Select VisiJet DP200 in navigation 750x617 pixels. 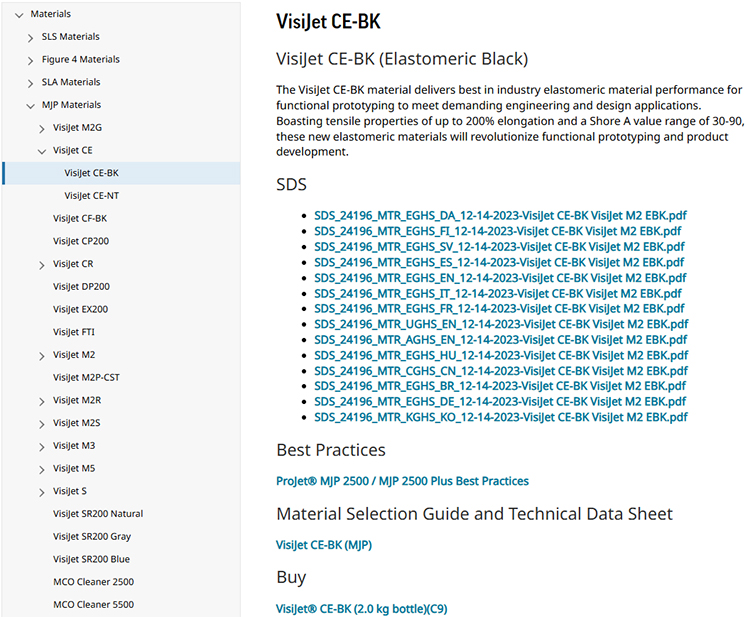(81, 286)
